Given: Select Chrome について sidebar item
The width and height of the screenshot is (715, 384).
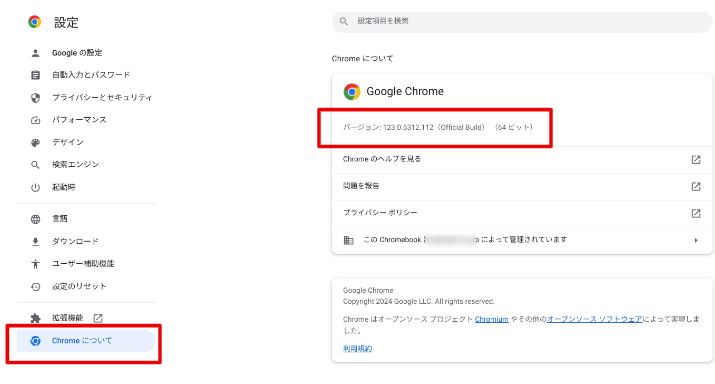Looking at the screenshot, I should pyautogui.click(x=86, y=341).
